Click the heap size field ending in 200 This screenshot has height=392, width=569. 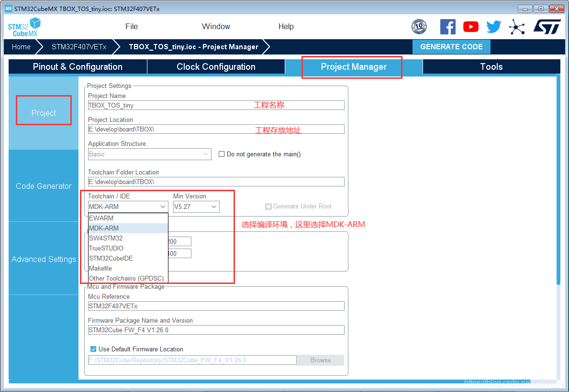[179, 241]
